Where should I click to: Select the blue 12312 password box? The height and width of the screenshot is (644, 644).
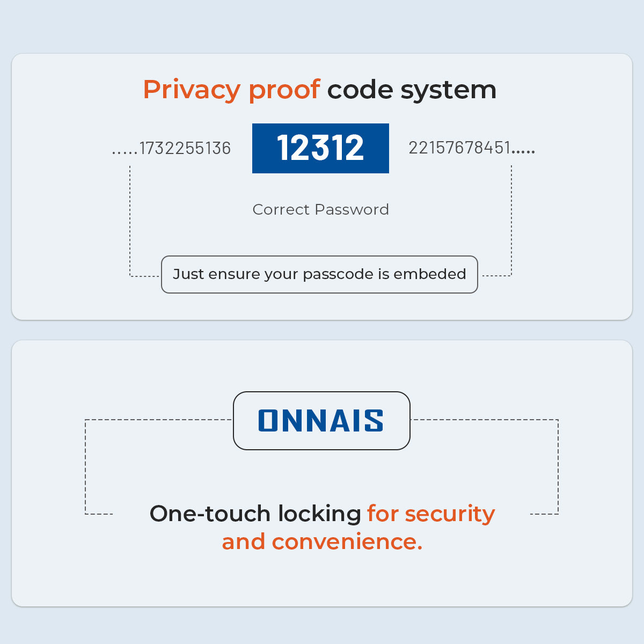[x=320, y=148]
